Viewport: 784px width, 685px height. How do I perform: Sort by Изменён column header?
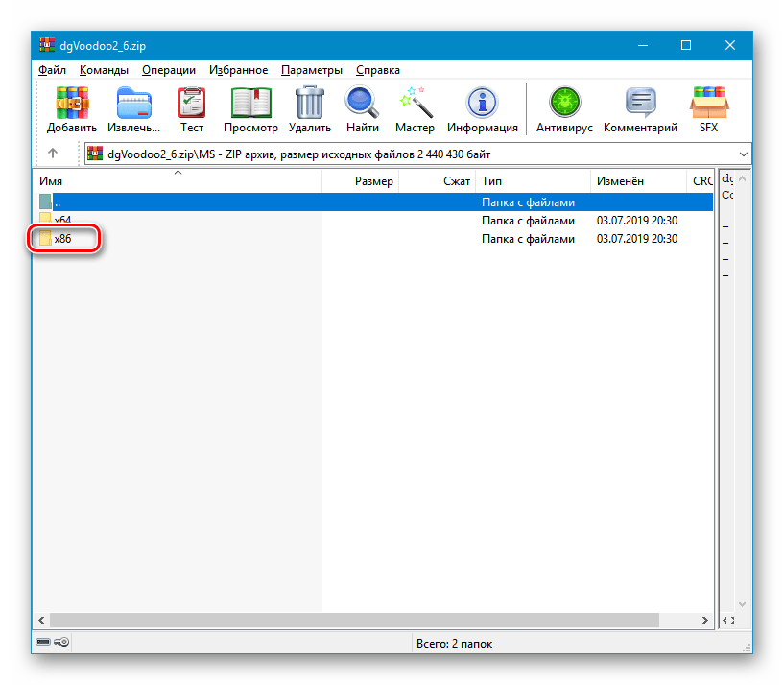coord(620,181)
